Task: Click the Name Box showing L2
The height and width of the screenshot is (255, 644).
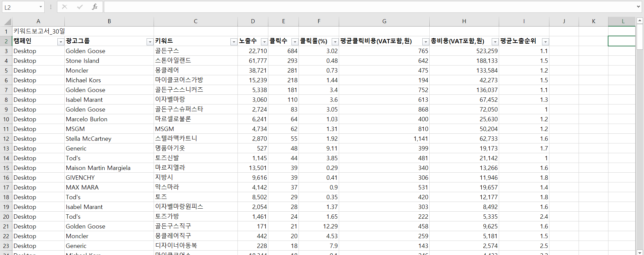Action: pos(20,7)
